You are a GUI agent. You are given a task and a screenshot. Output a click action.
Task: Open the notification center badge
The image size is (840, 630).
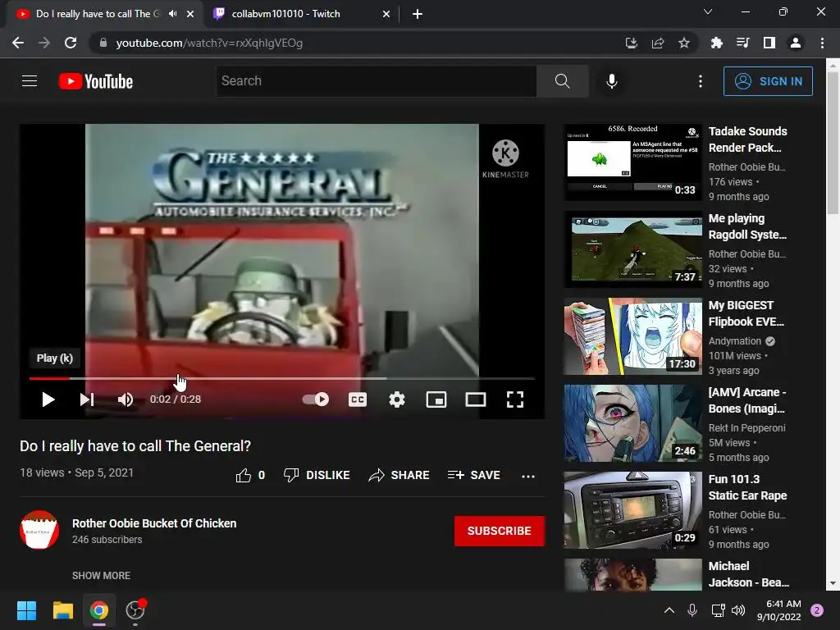point(817,610)
